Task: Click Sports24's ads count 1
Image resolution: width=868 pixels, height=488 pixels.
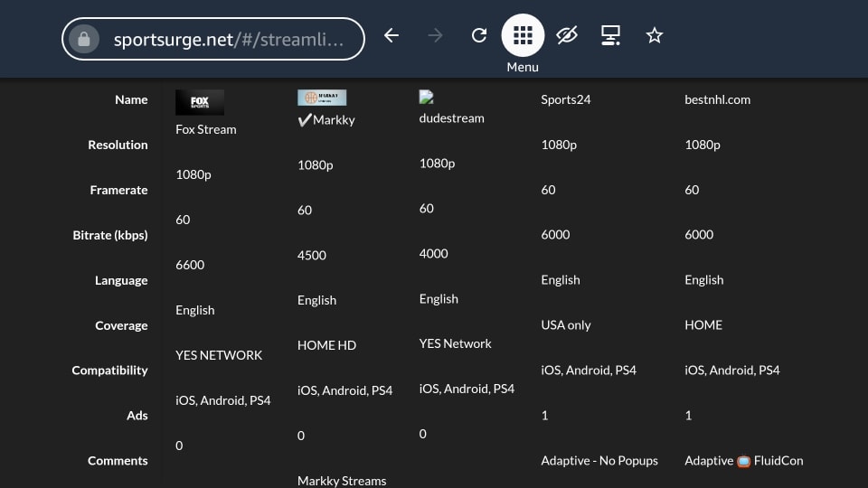Action: [x=544, y=416]
